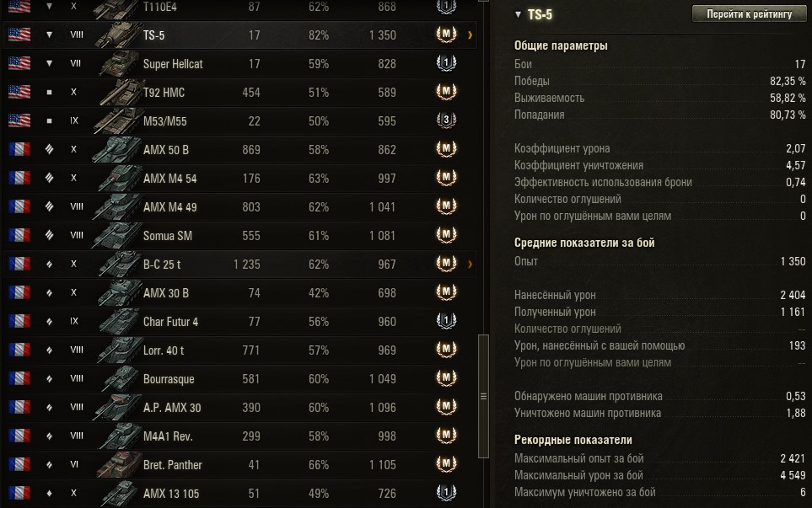Image resolution: width=812 pixels, height=508 pixels.
Task: Grab the vehicle list scrollbar handle
Action: coord(483,396)
